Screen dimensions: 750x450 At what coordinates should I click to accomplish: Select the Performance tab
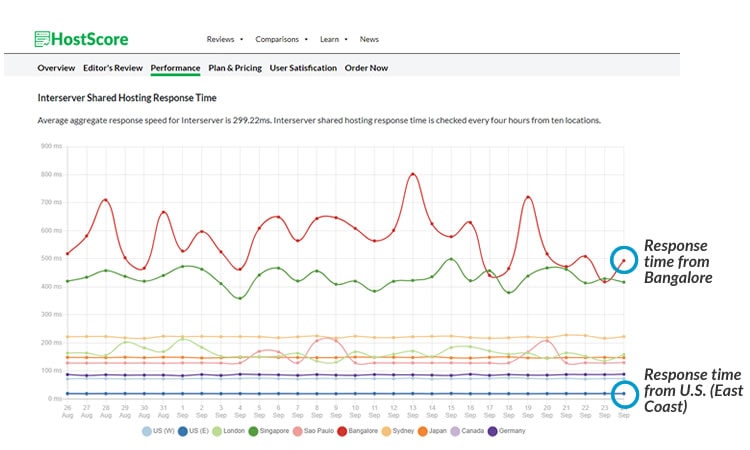click(175, 68)
